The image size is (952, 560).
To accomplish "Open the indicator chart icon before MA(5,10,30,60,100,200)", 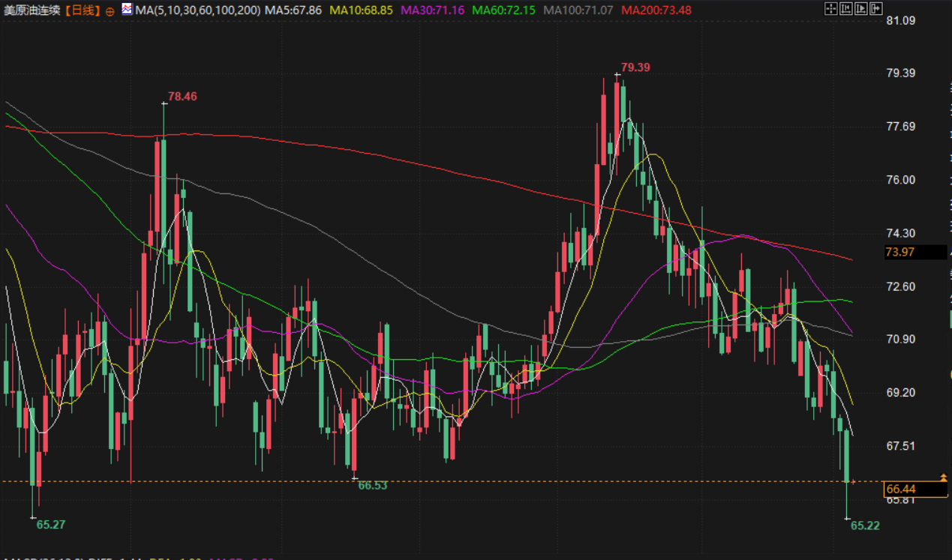I will [x=127, y=10].
